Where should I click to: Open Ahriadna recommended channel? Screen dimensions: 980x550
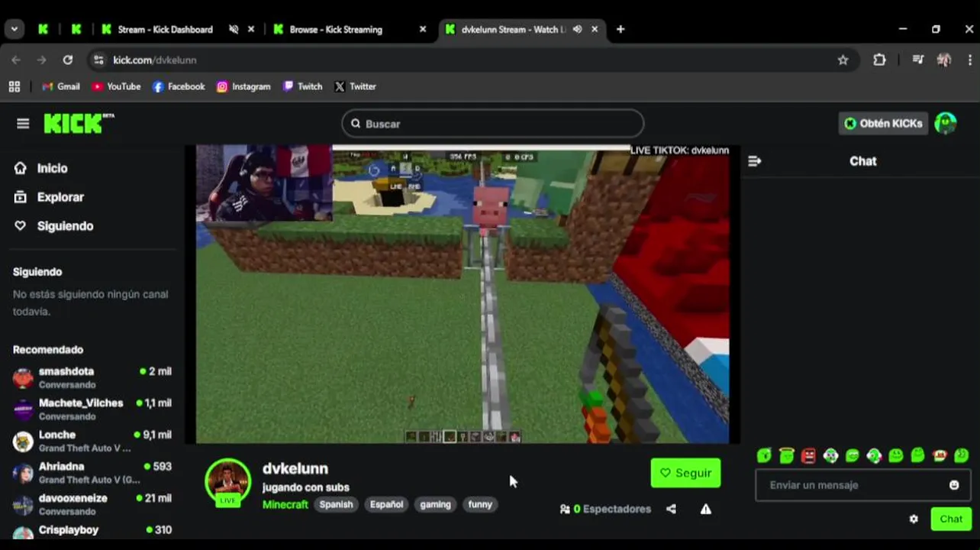point(92,473)
